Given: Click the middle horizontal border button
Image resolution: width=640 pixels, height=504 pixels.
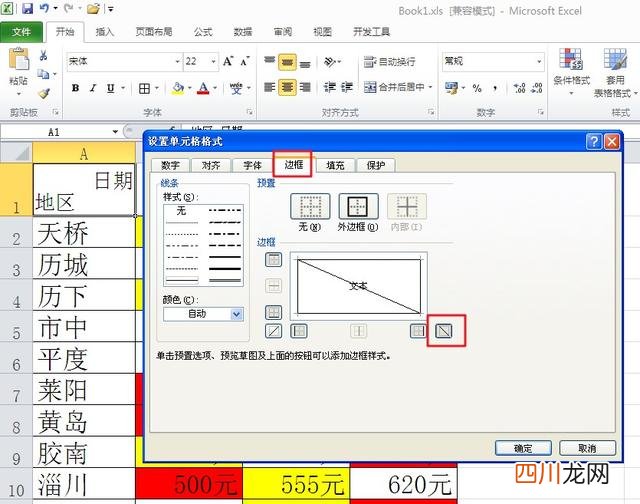Looking at the screenshot, I should click(x=273, y=286).
